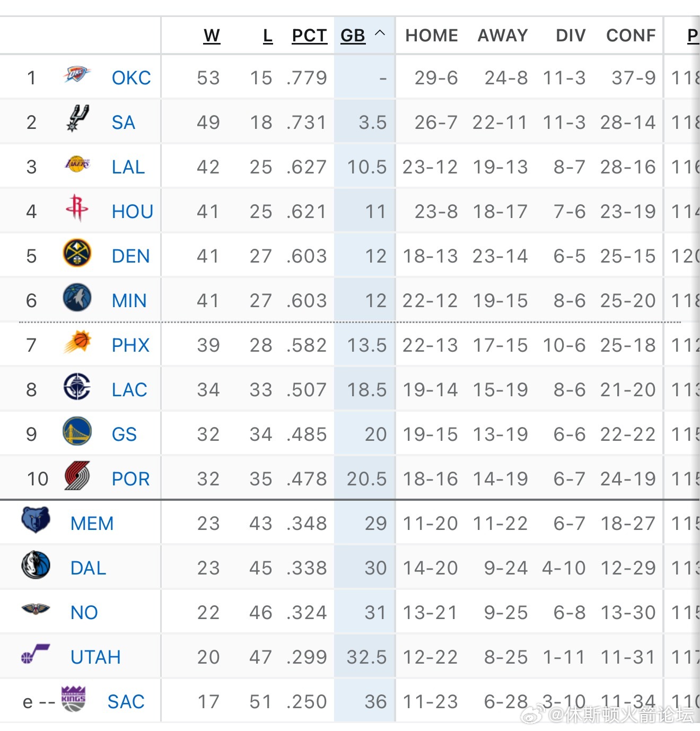Click the Sacramento Kings logo
The width and height of the screenshot is (700, 731).
point(73,698)
